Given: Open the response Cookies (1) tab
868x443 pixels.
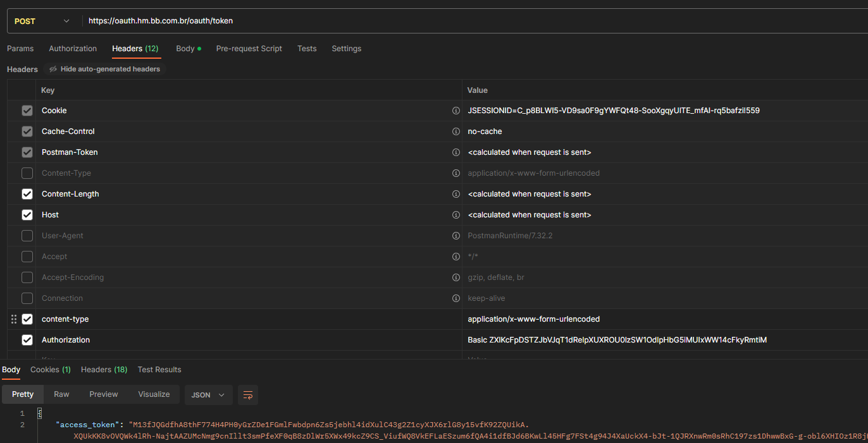Looking at the screenshot, I should [x=51, y=370].
